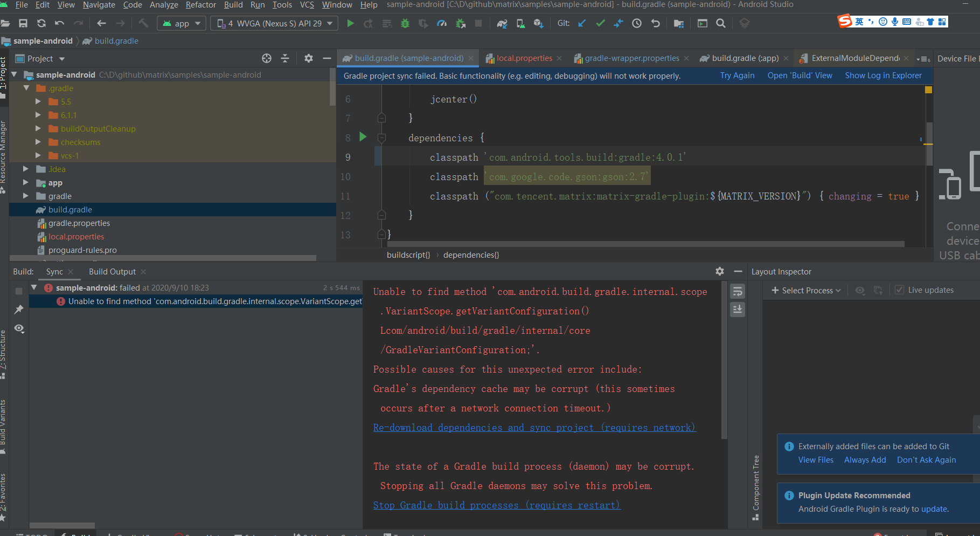Screen dimensions: 980x536
Task: Open Stop Gradle build processes link
Action: coord(496,505)
